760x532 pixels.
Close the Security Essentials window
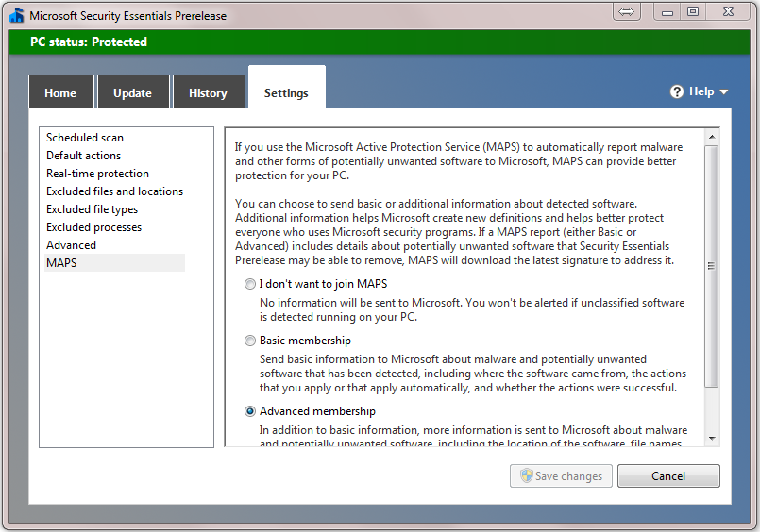(728, 11)
